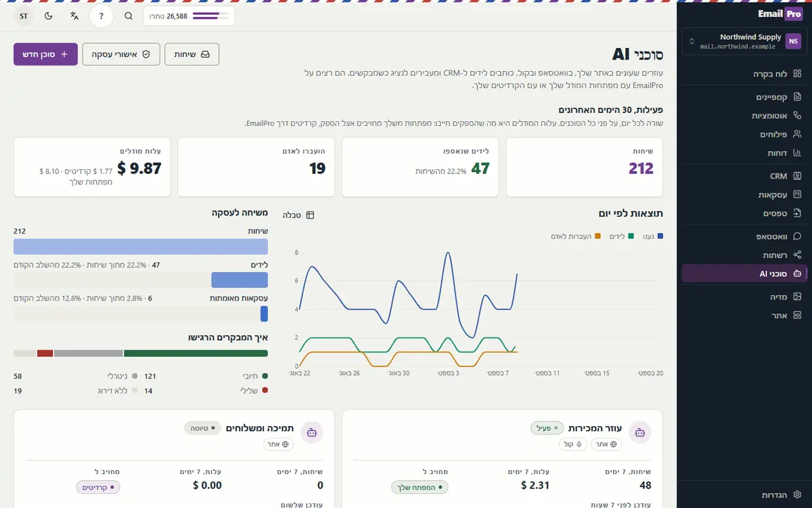Toggle the green לידים chart legend entry
The height and width of the screenshot is (508, 812).
621,236
